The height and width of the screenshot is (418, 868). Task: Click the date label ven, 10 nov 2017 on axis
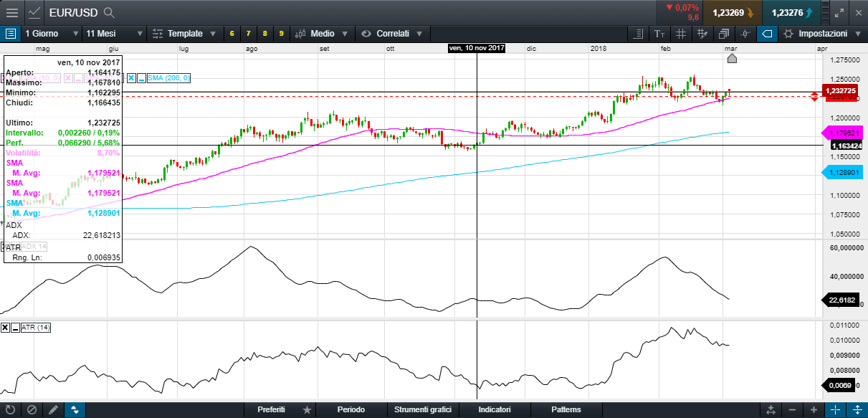[477, 48]
